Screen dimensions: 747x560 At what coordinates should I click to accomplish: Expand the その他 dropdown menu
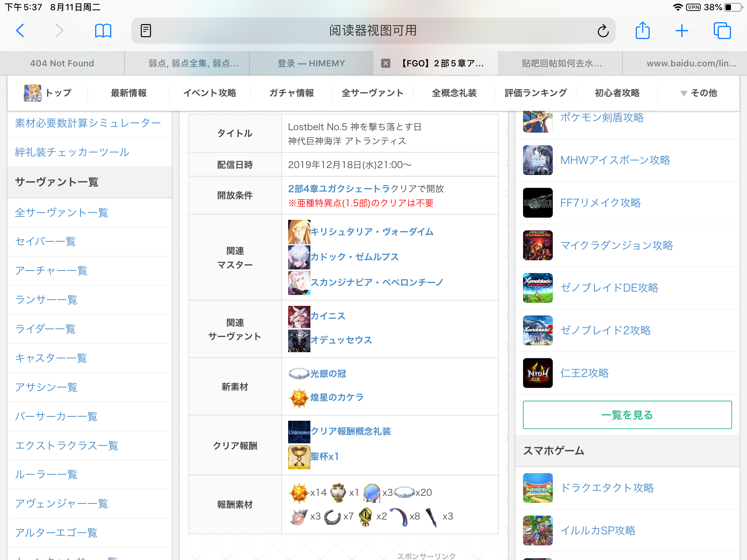(698, 93)
